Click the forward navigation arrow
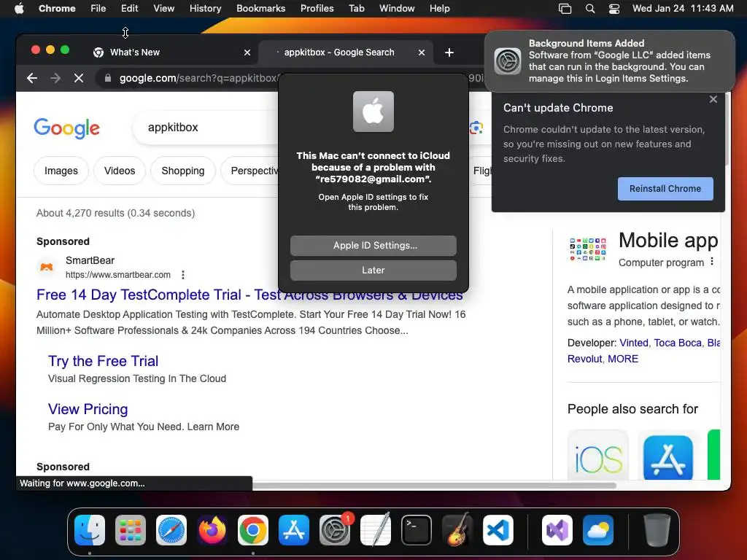 tap(55, 78)
